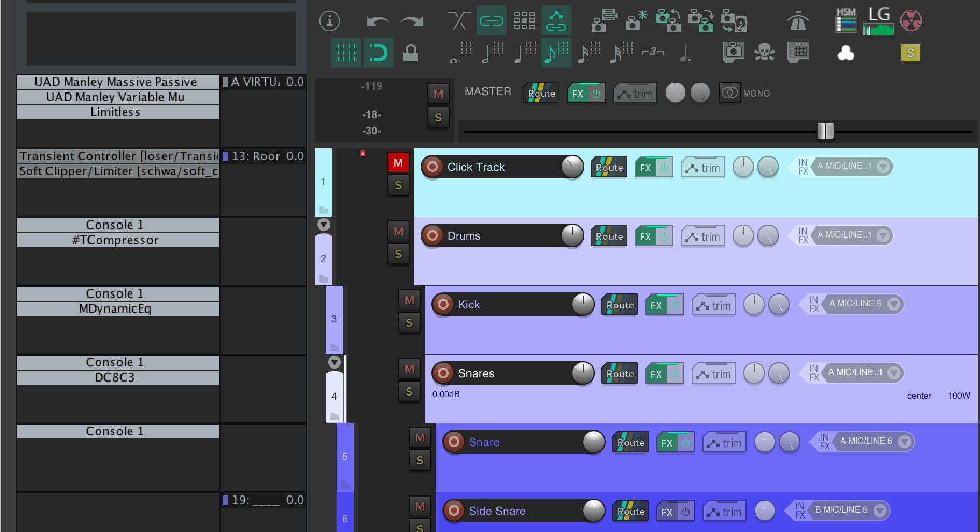Click the undo arrow in the toolbar
The height and width of the screenshot is (532, 980).
pyautogui.click(x=377, y=21)
